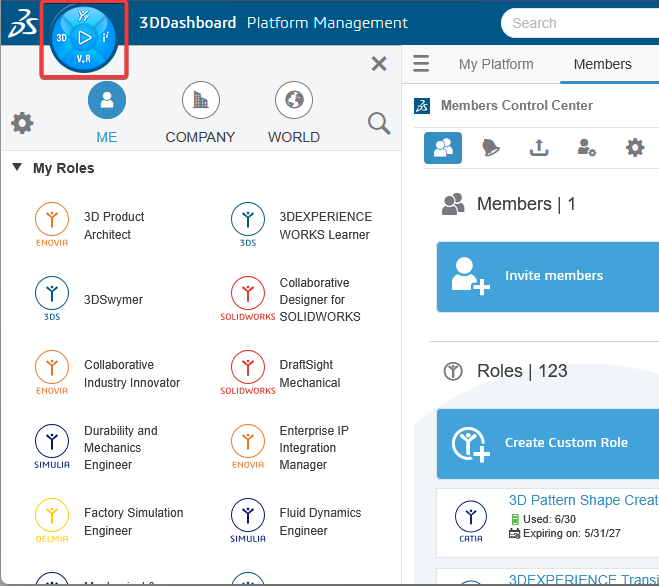659x586 pixels.
Task: Select the members view toolbar icon
Action: pyautogui.click(x=443, y=148)
